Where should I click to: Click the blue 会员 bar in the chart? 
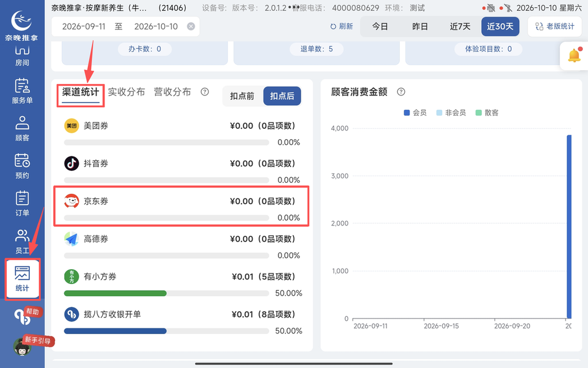[x=569, y=227]
